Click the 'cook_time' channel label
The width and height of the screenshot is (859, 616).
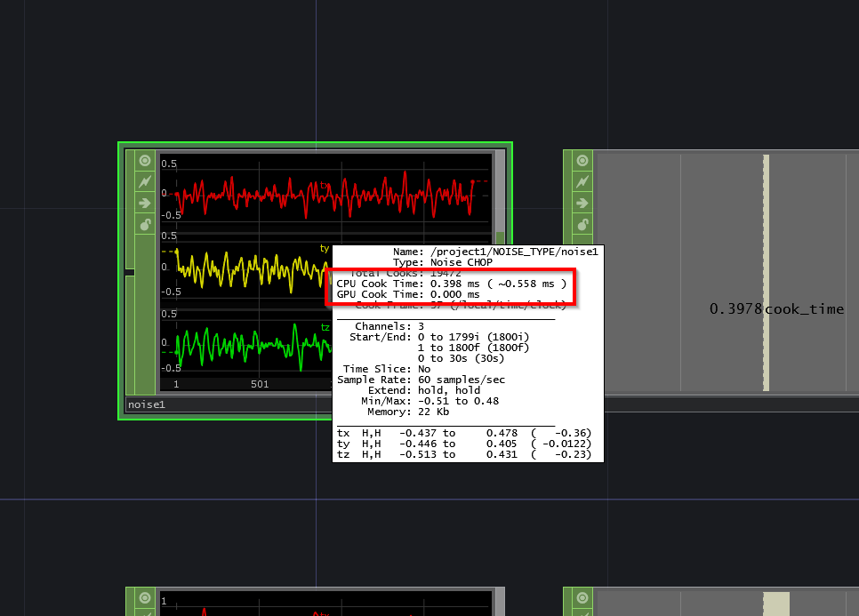click(x=804, y=308)
